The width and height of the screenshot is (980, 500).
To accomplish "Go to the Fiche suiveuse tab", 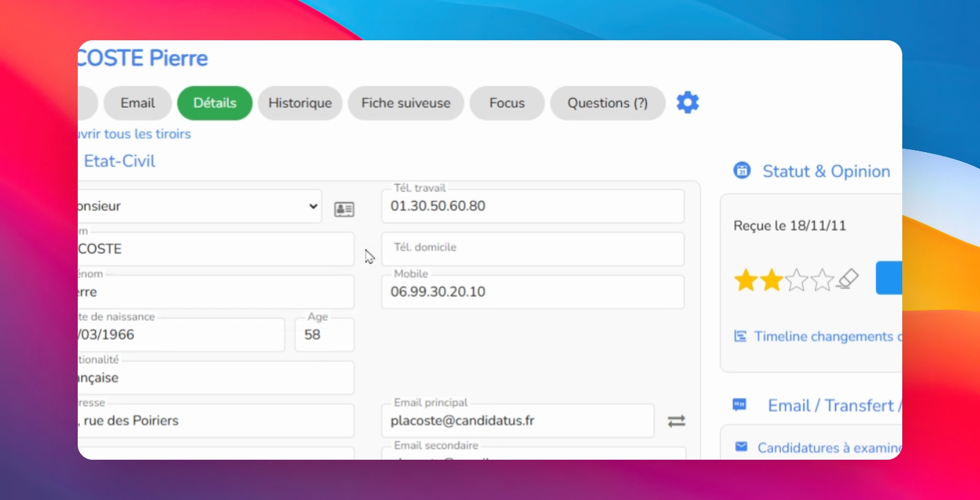I will click(405, 103).
